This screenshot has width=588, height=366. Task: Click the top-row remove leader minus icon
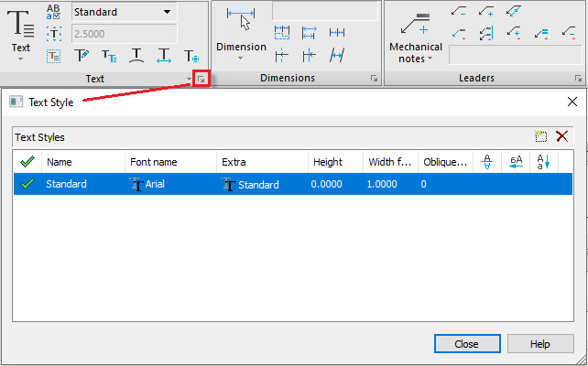[x=459, y=11]
